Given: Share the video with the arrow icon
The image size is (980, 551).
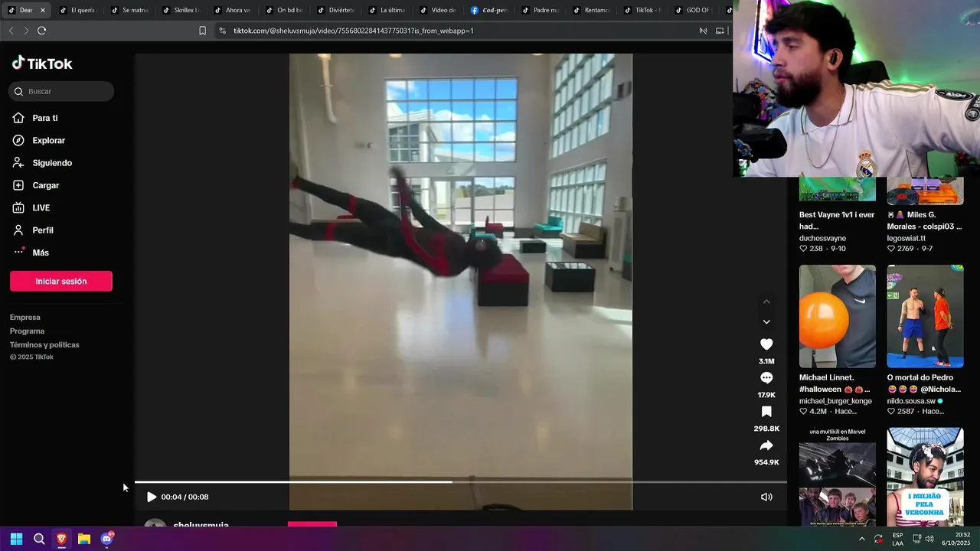Looking at the screenshot, I should 766,445.
